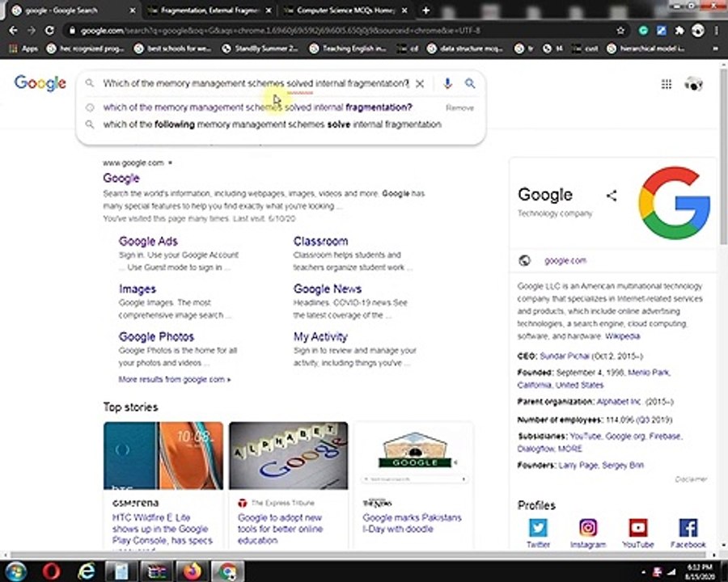Close the Computer Science MCQs tab

click(404, 11)
